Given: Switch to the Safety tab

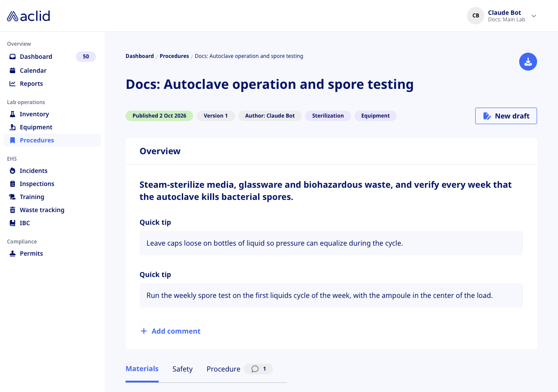Looking at the screenshot, I should 182,369.
